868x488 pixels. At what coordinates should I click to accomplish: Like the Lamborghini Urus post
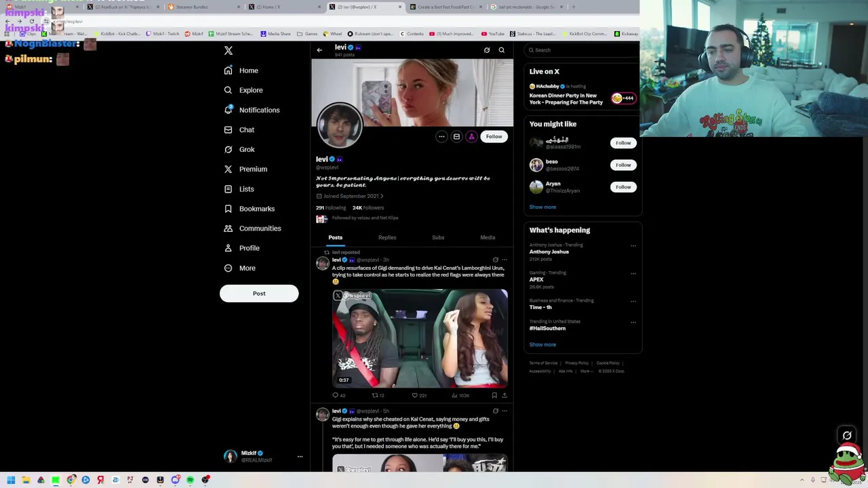[x=420, y=395]
